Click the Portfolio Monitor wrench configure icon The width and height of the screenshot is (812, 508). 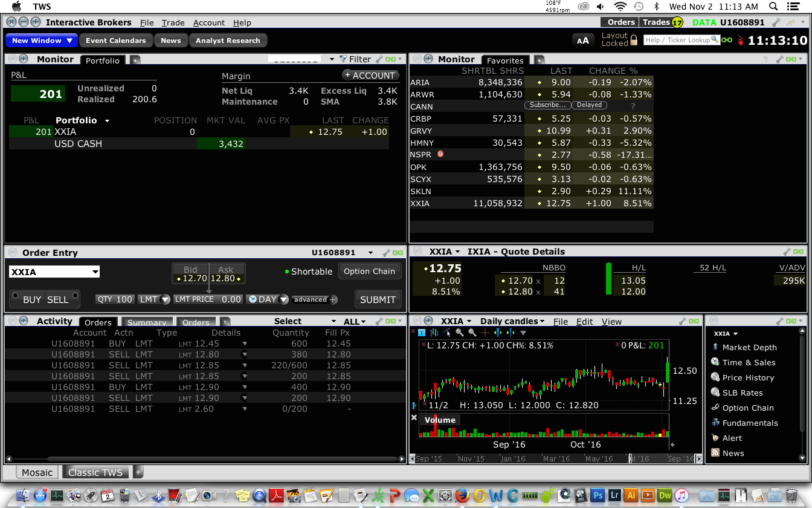379,59
